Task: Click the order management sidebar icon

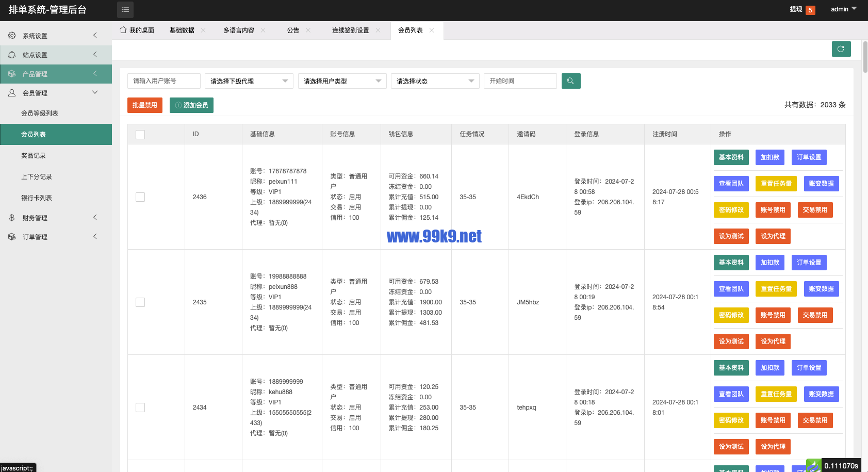Action: [12, 237]
